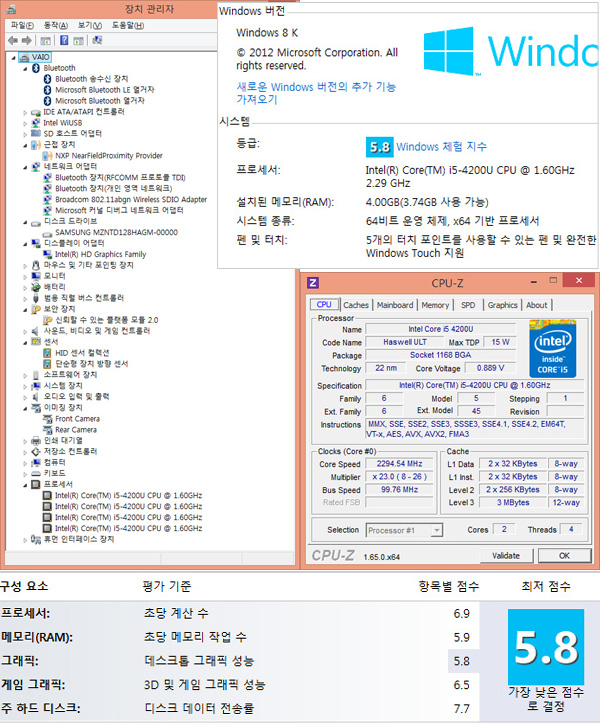Select Microsoft 커널 디버그 네트워크 어댑터 row
The height and width of the screenshot is (727, 600).
tap(119, 210)
